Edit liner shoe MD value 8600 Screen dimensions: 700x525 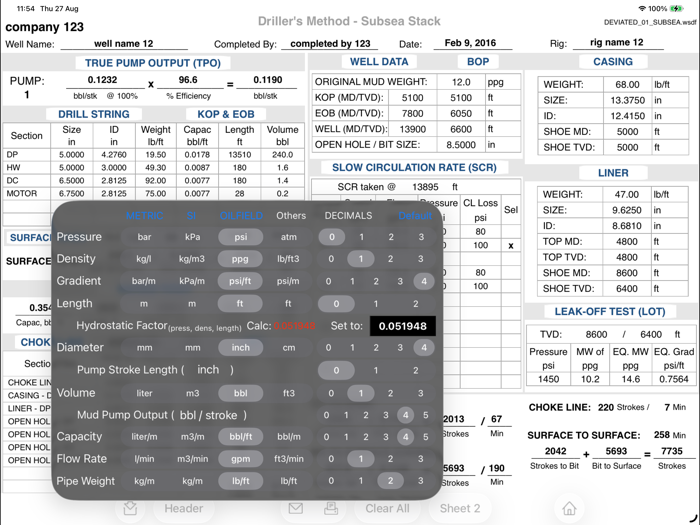click(x=626, y=273)
